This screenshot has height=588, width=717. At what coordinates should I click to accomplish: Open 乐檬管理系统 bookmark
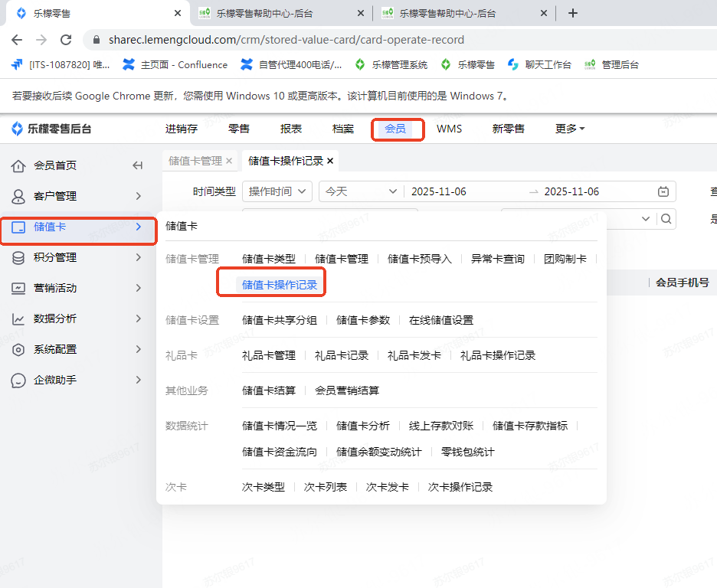tap(391, 65)
